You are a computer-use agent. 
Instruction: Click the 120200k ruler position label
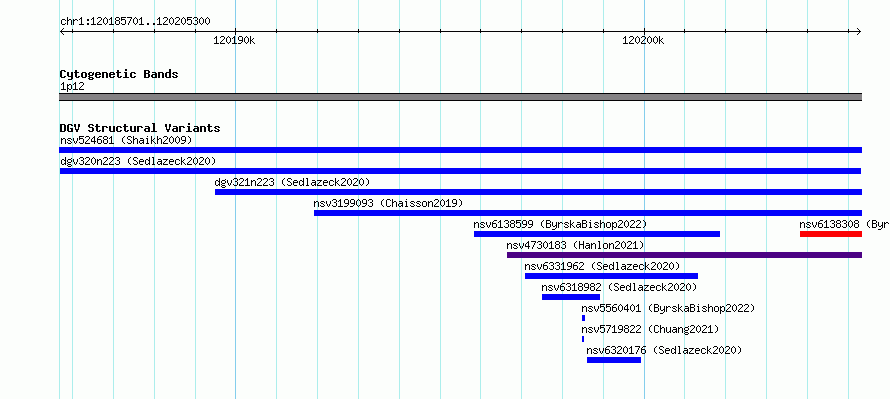pyautogui.click(x=643, y=40)
